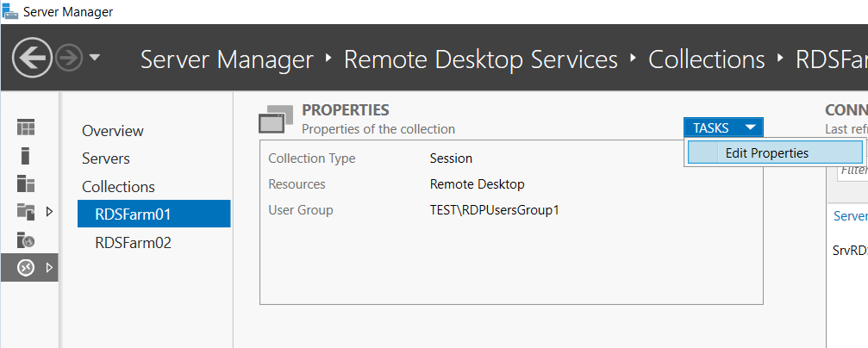868x348 pixels.
Task: Click Collections in the breadcrumb
Action: click(706, 59)
